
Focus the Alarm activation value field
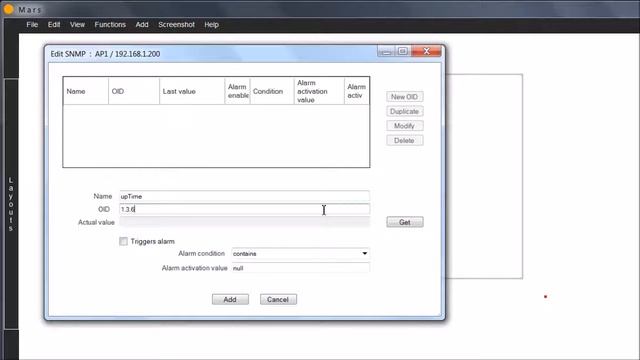coord(300,268)
